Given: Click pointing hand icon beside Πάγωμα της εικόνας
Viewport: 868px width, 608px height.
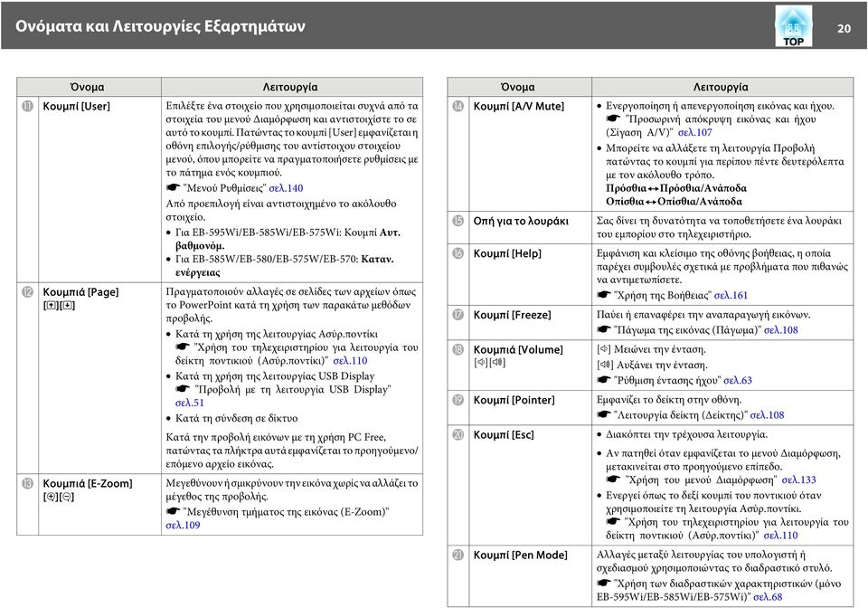Looking at the screenshot, I should 604,330.
